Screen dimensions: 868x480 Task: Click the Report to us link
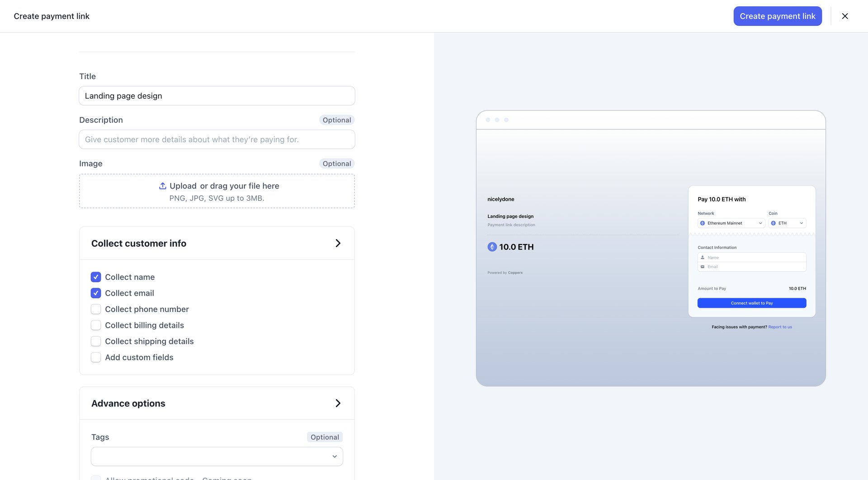(x=780, y=326)
